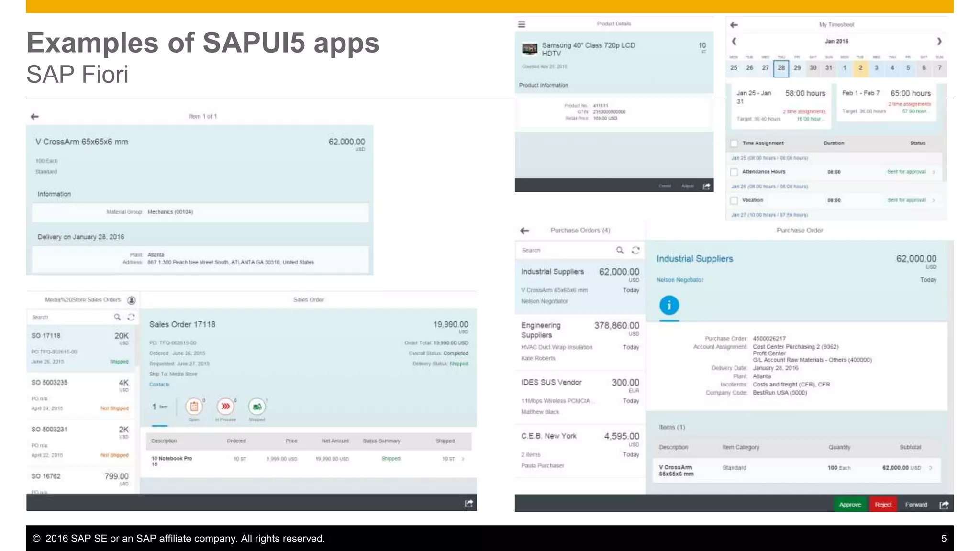Click search icon in Purchase Orders list
Image resolution: width=980 pixels, height=551 pixels.
[x=620, y=250]
